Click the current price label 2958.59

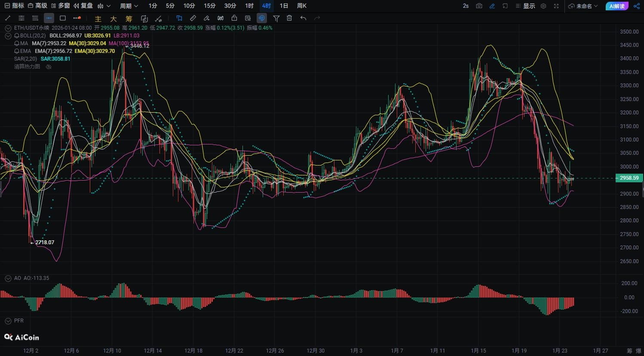pos(629,178)
